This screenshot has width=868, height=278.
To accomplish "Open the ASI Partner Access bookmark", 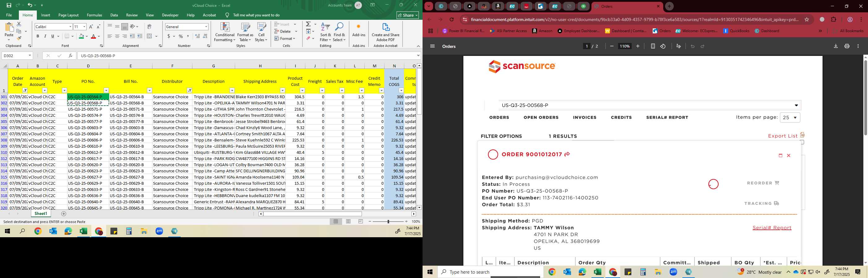I will tap(508, 31).
